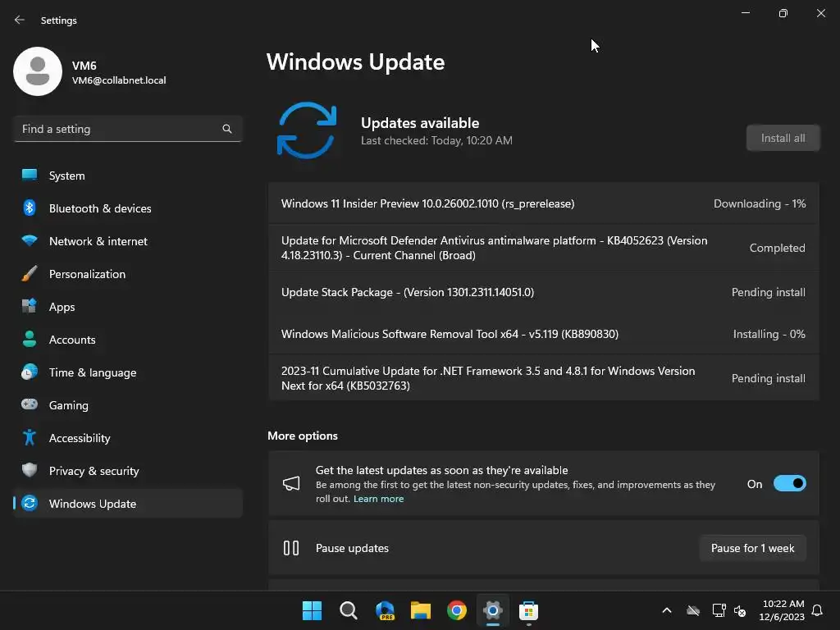Go to Bluetooth & devices
This screenshot has height=630, width=840.
(100, 208)
